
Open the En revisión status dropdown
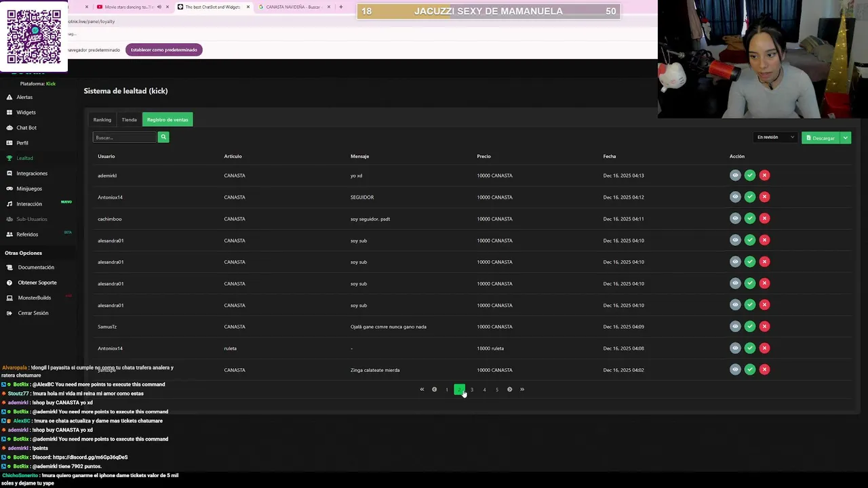[775, 137]
